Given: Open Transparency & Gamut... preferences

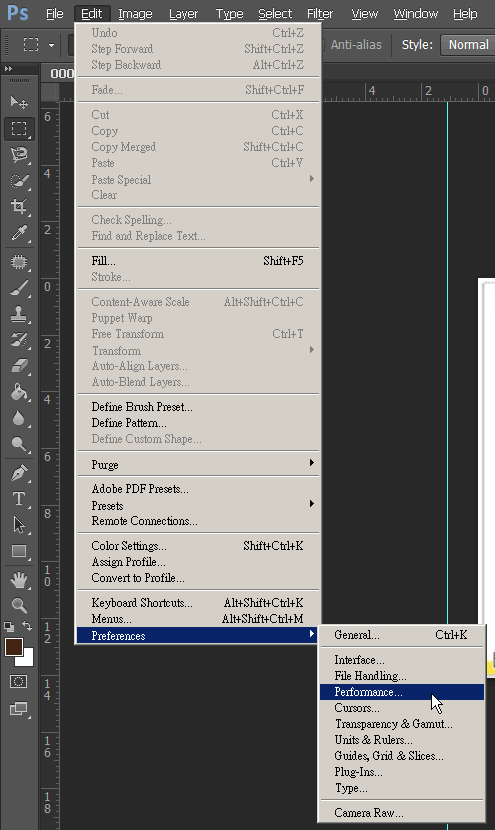Looking at the screenshot, I should (x=402, y=724).
